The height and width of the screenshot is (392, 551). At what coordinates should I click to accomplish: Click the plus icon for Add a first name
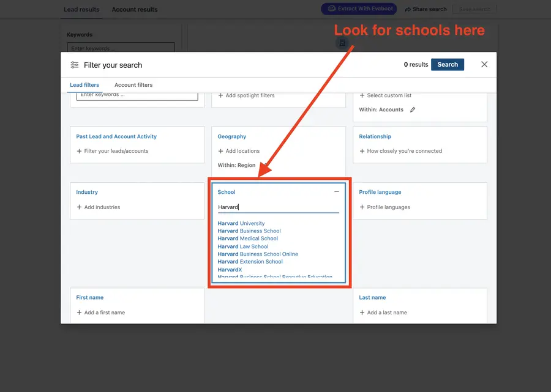pos(79,312)
